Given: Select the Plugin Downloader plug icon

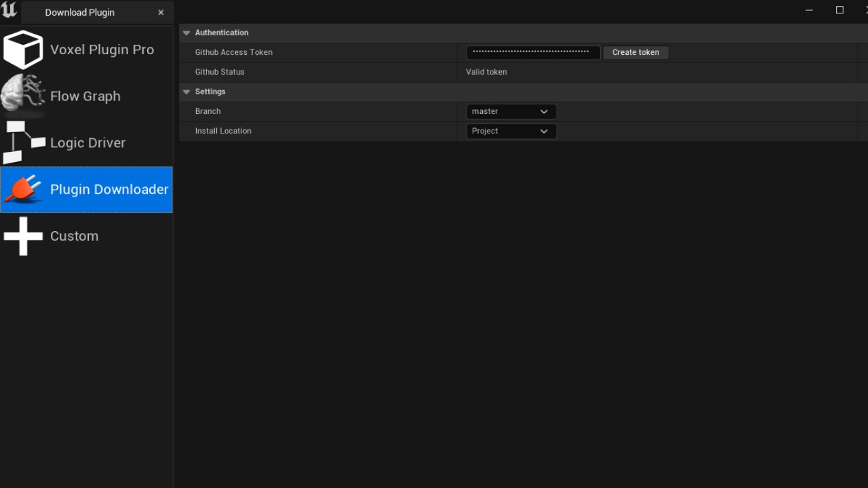Looking at the screenshot, I should [x=23, y=189].
